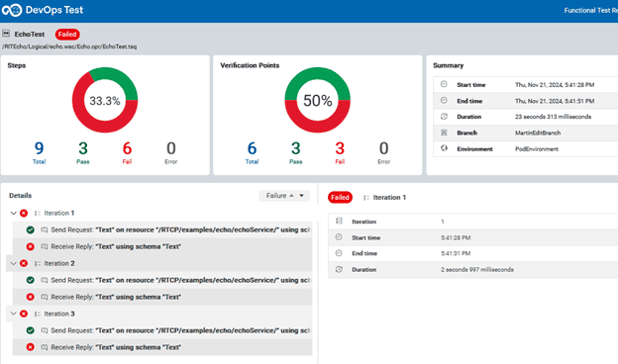Select Send Request step under Iteration 1
The image size is (618, 364).
pyautogui.click(x=162, y=229)
